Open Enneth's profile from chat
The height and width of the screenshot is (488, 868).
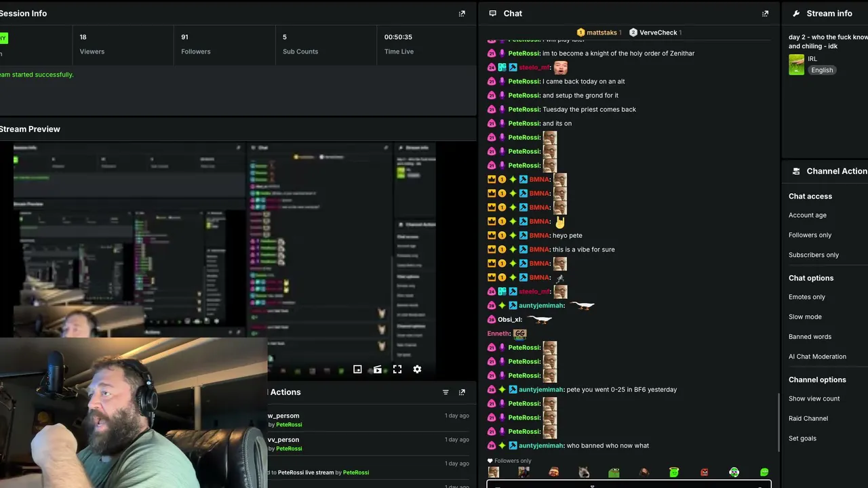(x=498, y=333)
